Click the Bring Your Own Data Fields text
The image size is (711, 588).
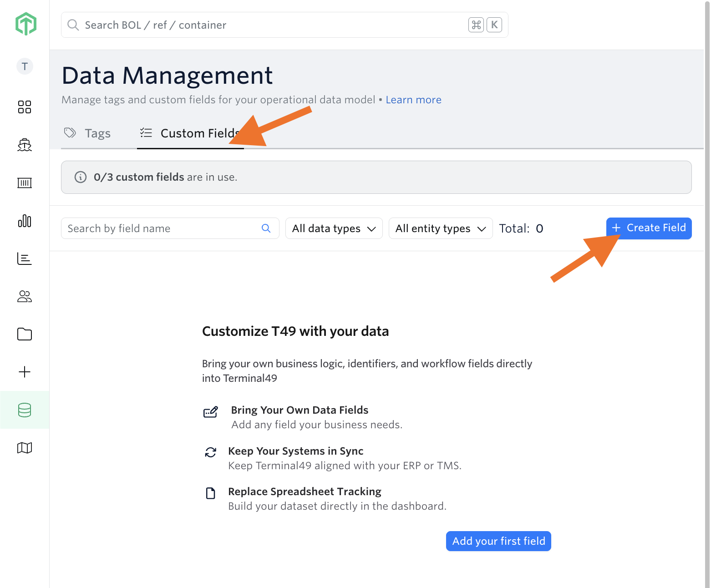[x=300, y=410]
